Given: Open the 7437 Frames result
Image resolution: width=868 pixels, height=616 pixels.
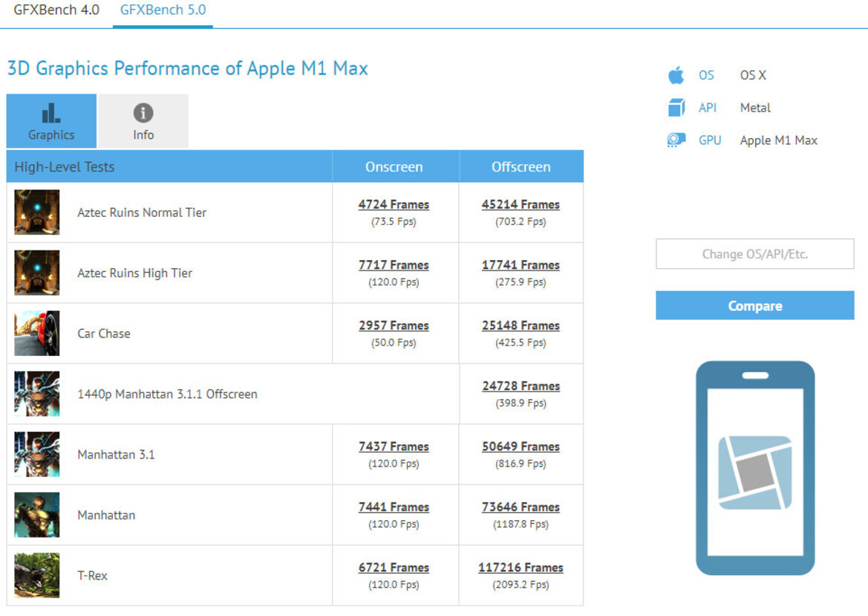Looking at the screenshot, I should [394, 447].
